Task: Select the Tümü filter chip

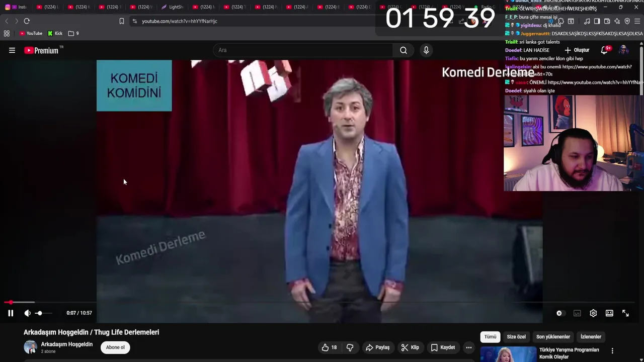Action: pyautogui.click(x=490, y=337)
